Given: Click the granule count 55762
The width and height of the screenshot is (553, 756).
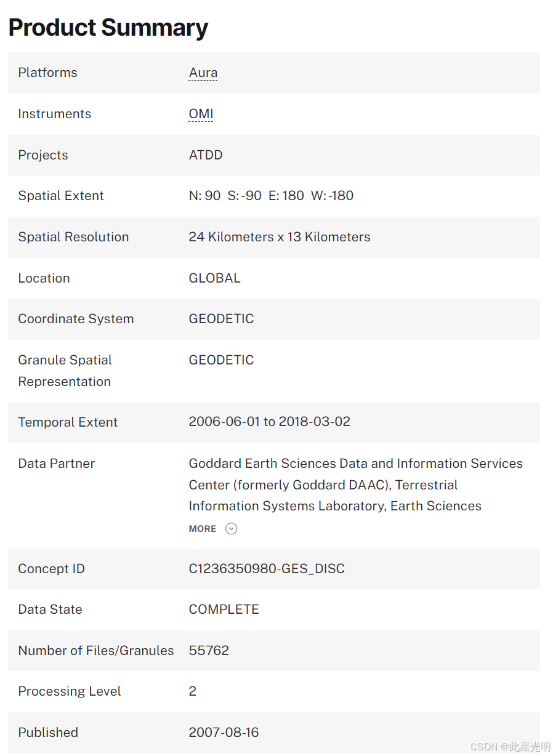Looking at the screenshot, I should click(209, 651).
